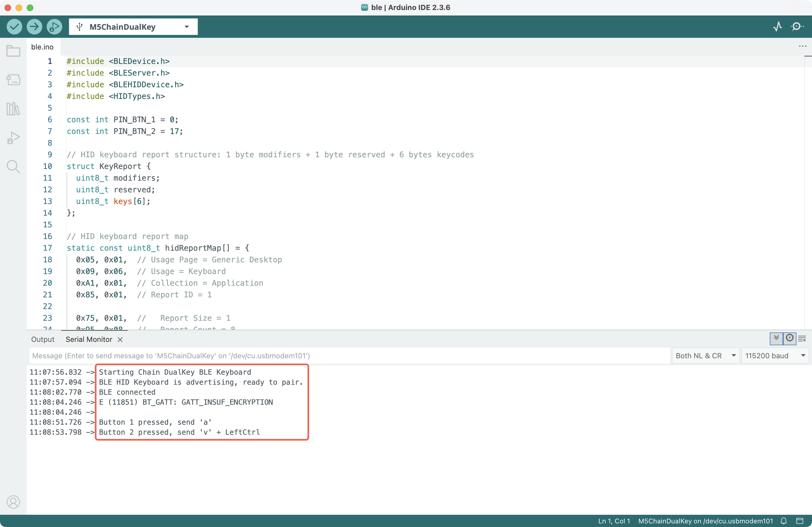
Task: Click the Verify sketch checkmark button
Action: pyautogui.click(x=14, y=27)
